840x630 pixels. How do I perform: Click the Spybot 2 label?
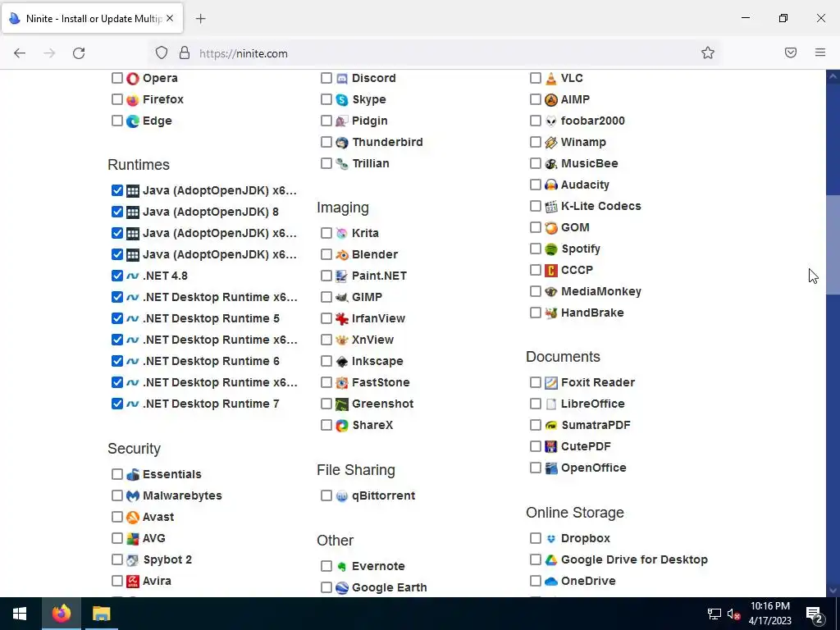coord(167,559)
